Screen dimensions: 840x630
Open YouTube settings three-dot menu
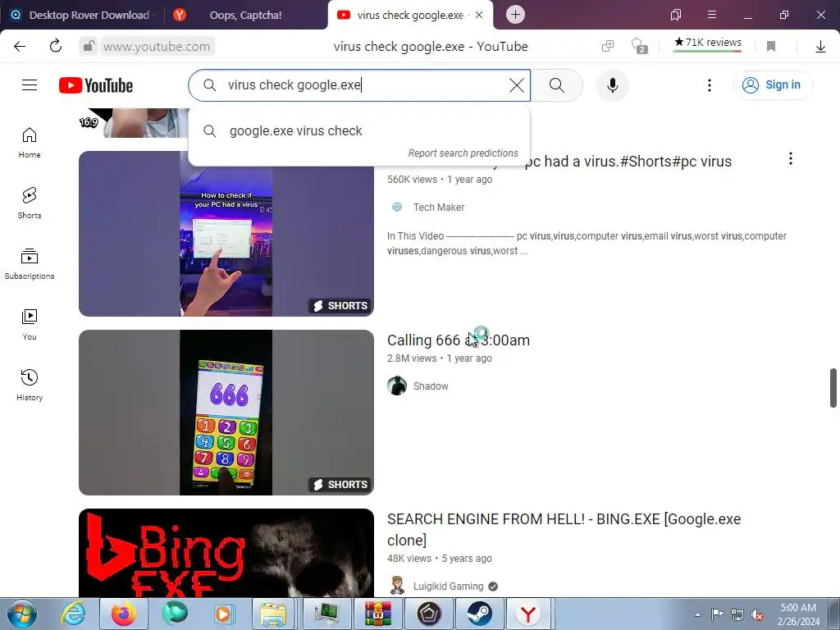pyautogui.click(x=710, y=85)
